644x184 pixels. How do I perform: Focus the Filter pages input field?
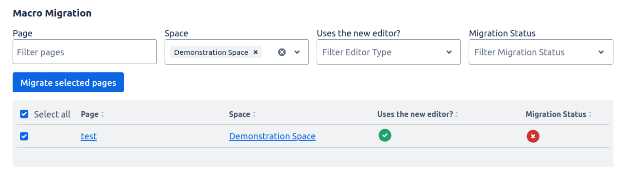point(85,52)
